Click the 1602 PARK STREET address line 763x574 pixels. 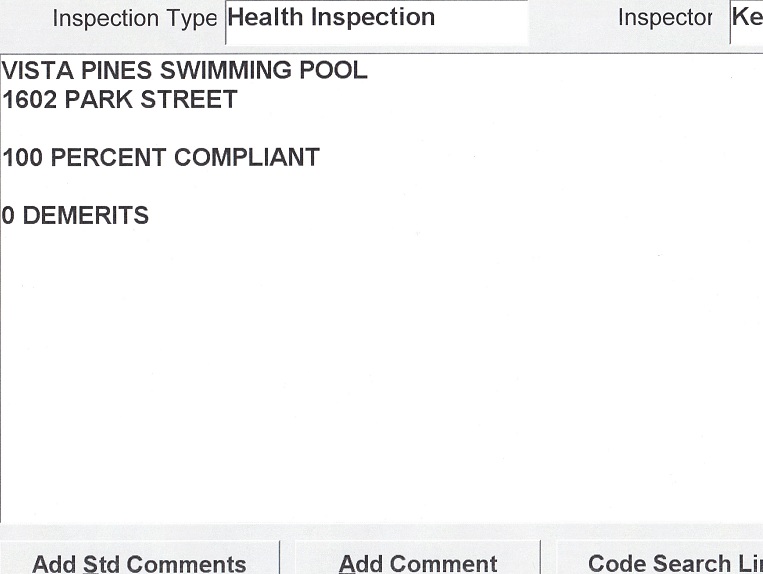(x=120, y=100)
